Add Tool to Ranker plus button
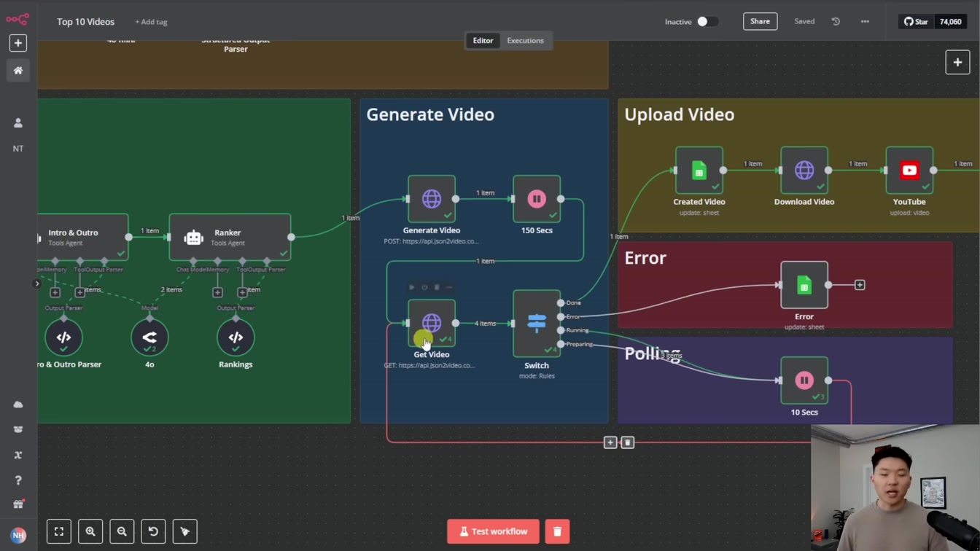 point(242,292)
